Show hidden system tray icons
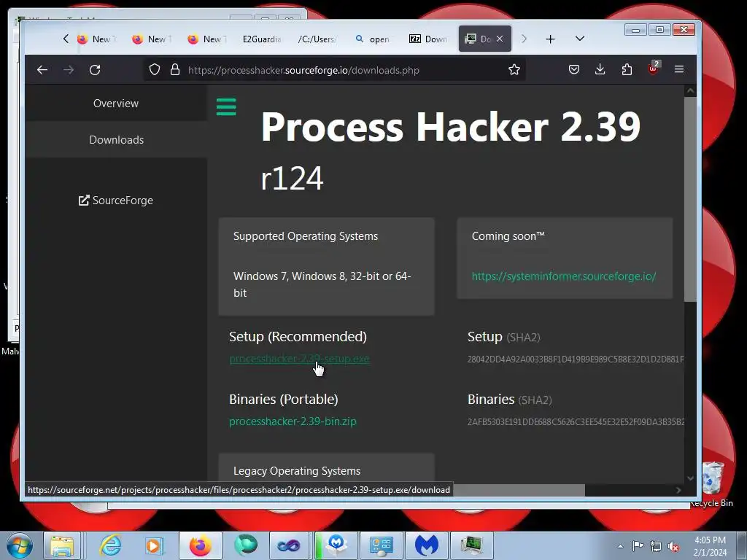 tap(620, 546)
